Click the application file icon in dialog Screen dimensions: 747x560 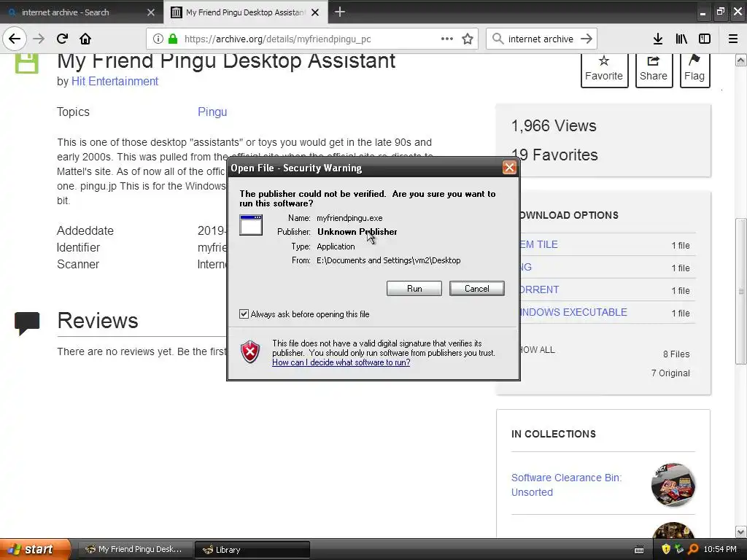[x=251, y=225]
